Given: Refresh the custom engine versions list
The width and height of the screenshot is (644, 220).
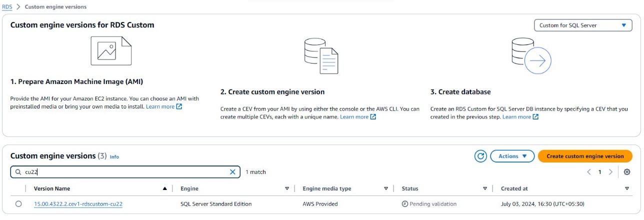Looking at the screenshot, I should [x=480, y=156].
